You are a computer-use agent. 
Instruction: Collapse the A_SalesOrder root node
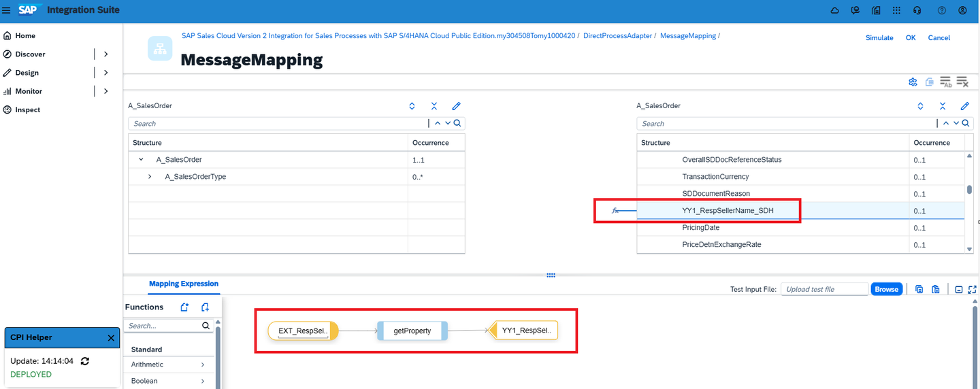(x=141, y=160)
